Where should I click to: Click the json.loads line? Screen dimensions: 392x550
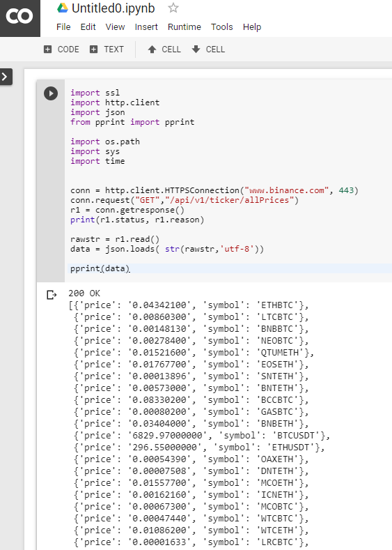(167, 250)
